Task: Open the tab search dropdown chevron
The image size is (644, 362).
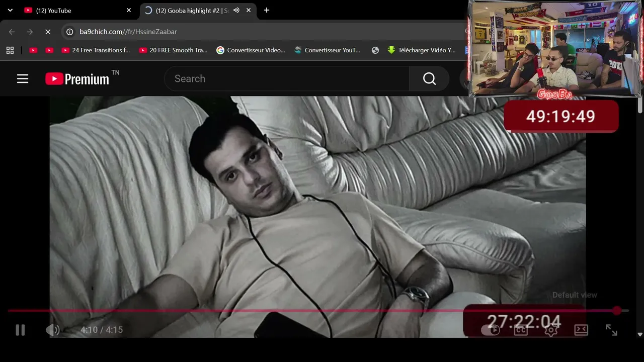Action: click(10, 10)
